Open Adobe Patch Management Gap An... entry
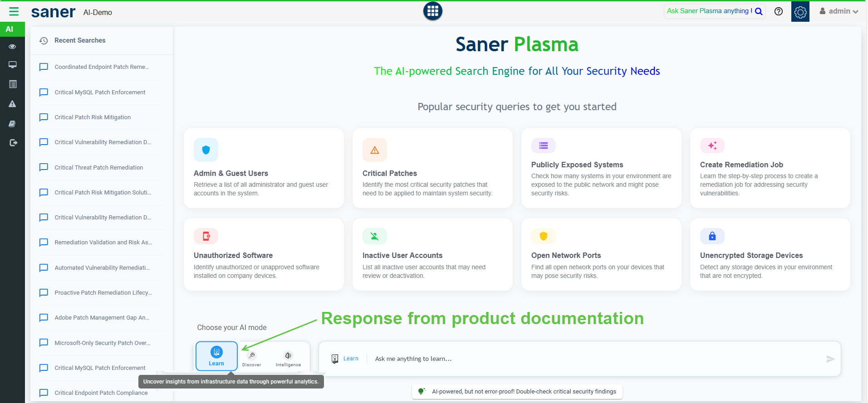 point(102,318)
